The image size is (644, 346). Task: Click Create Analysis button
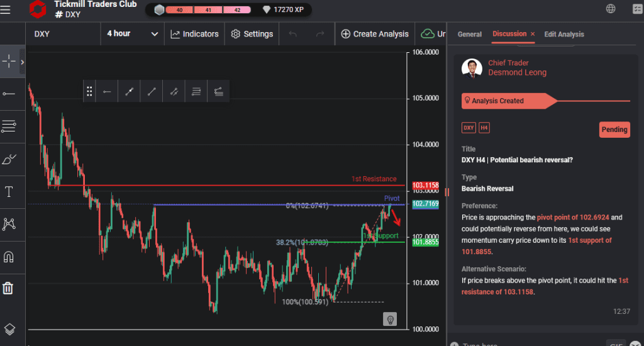(x=375, y=34)
